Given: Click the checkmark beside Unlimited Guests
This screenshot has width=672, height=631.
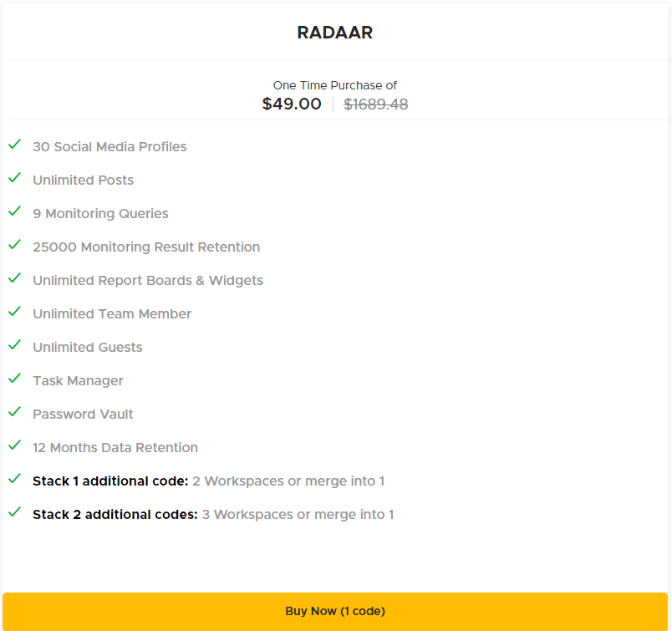Looking at the screenshot, I should (x=14, y=344).
